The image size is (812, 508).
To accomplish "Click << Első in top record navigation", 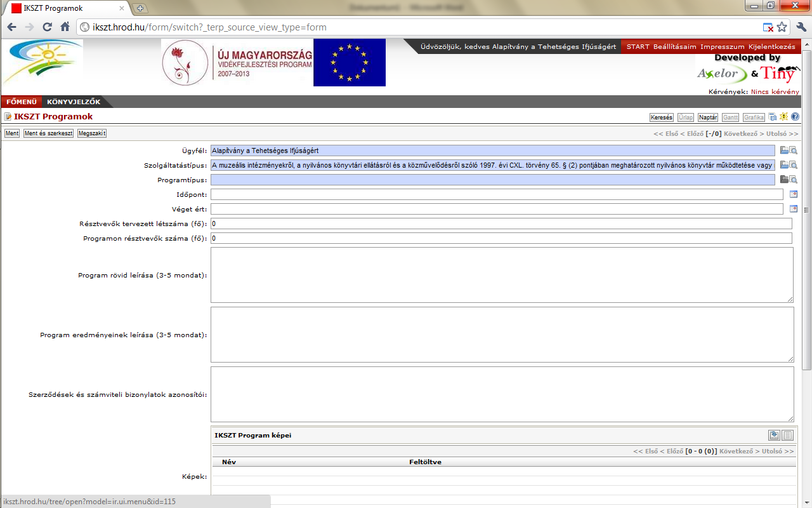I will coord(665,134).
